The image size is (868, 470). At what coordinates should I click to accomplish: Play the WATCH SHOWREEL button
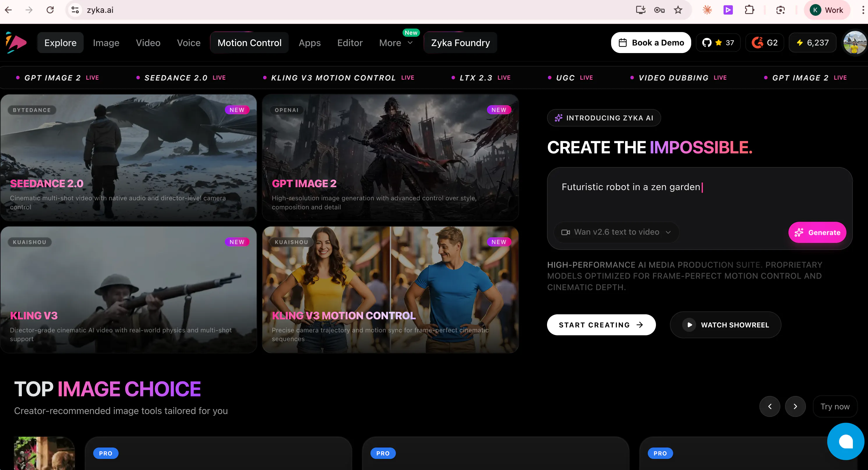(x=726, y=325)
